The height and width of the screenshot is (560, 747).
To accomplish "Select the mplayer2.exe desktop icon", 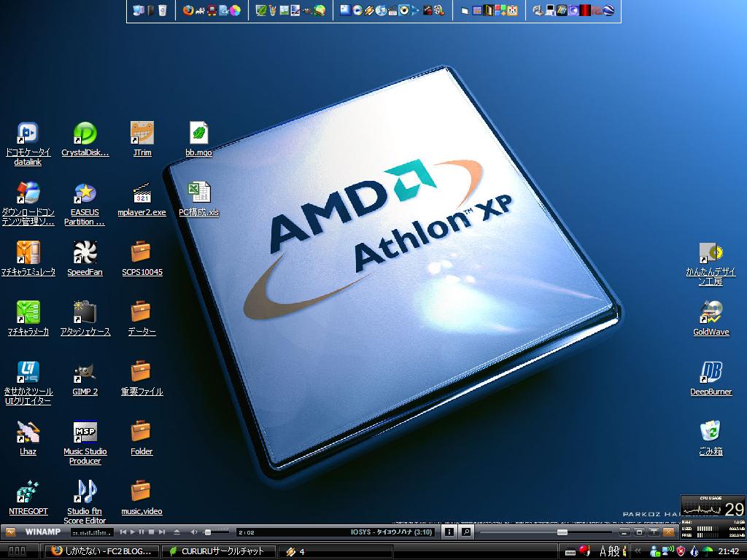I will (142, 199).
